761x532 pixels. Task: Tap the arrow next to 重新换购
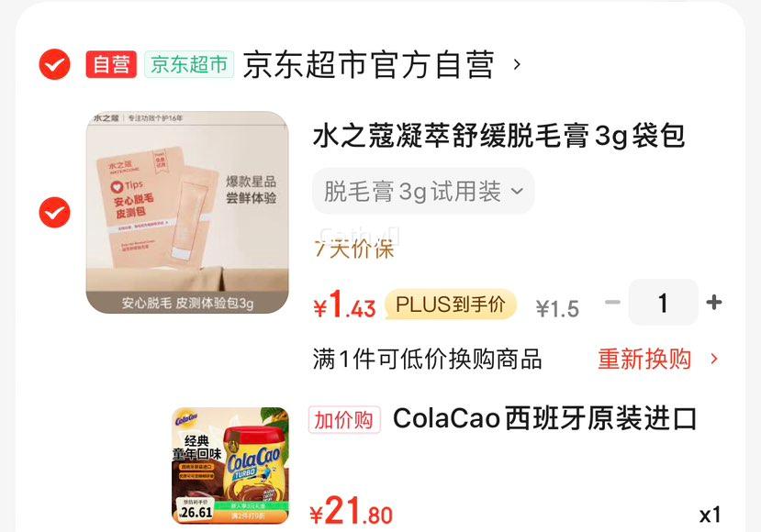(714, 360)
